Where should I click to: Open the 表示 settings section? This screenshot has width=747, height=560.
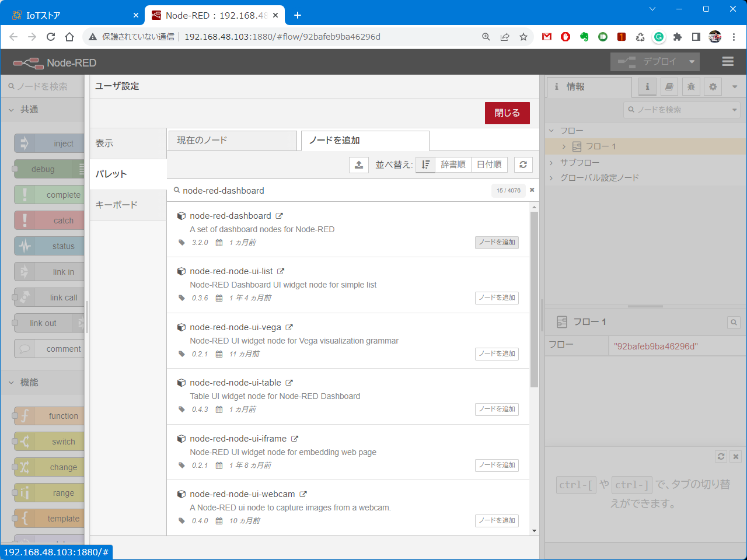tap(128, 143)
